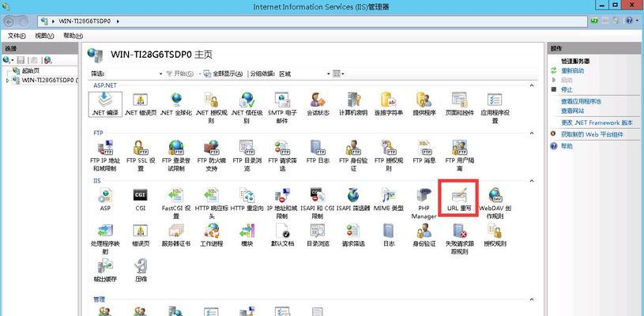Open the 应用程序设置 feature

tap(495, 107)
